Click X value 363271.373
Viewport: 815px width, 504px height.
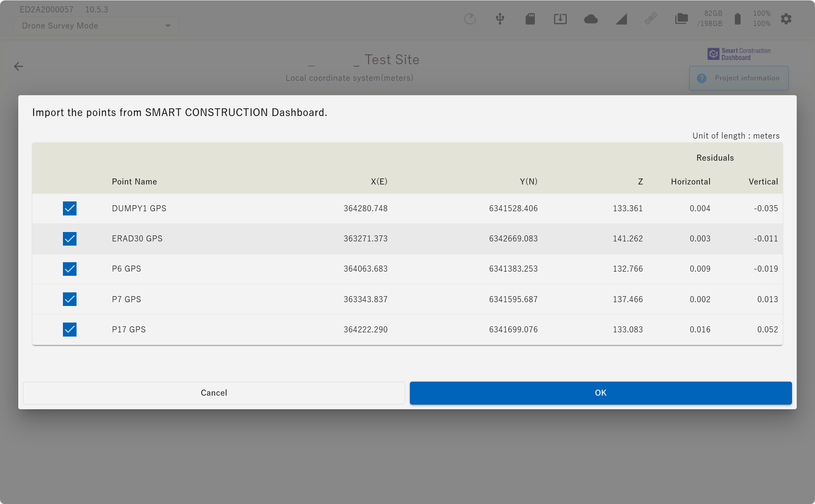pos(366,238)
